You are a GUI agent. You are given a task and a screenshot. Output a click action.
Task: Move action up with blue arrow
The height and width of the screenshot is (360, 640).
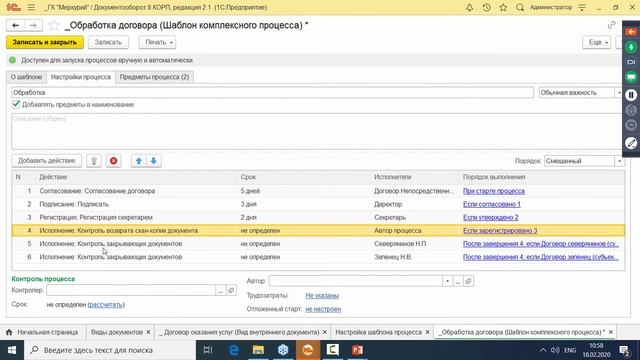(138, 161)
